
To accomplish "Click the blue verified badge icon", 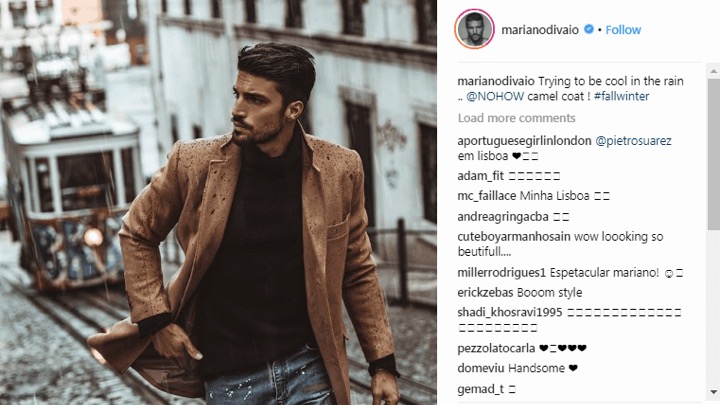I will [x=589, y=29].
